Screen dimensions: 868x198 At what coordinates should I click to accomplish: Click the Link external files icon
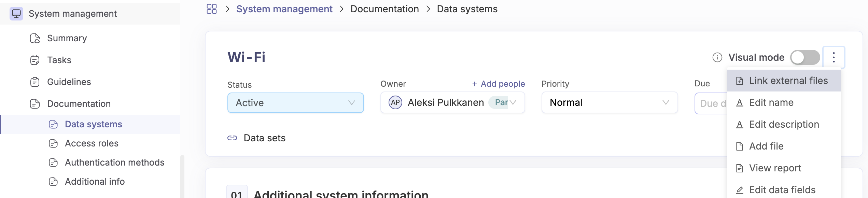click(x=740, y=81)
